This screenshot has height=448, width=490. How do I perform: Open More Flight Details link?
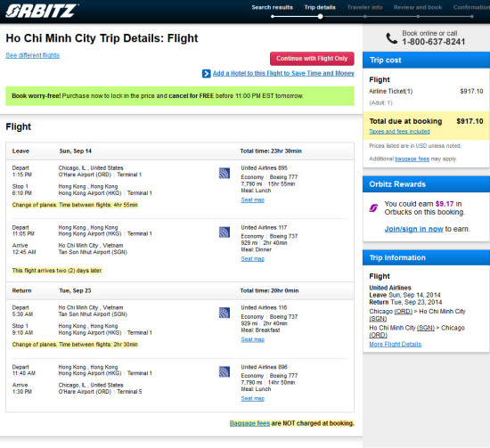coord(395,345)
